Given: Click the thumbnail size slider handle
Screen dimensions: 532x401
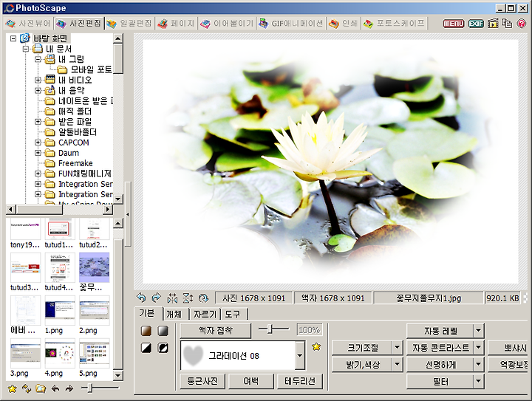Looking at the screenshot, I should click(x=89, y=388).
